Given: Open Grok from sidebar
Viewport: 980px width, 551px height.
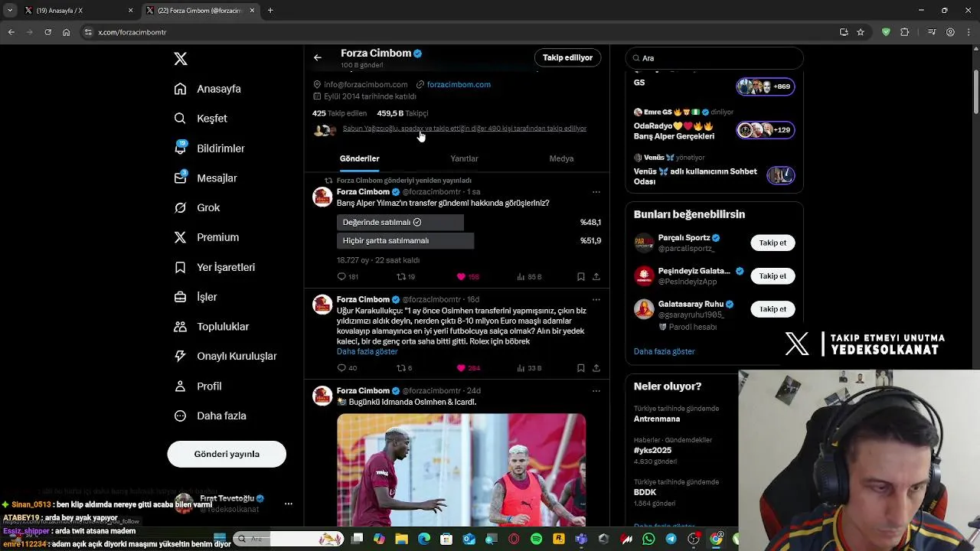Looking at the screenshot, I should [197, 207].
